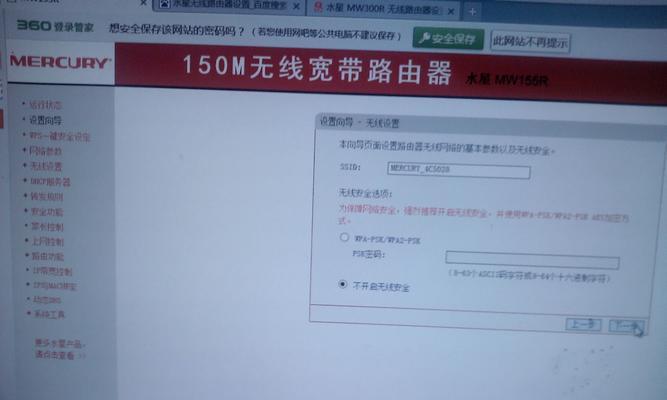Click the 150M无线宽带路由器 banner title
This screenshot has height=400, width=667.
tap(317, 69)
